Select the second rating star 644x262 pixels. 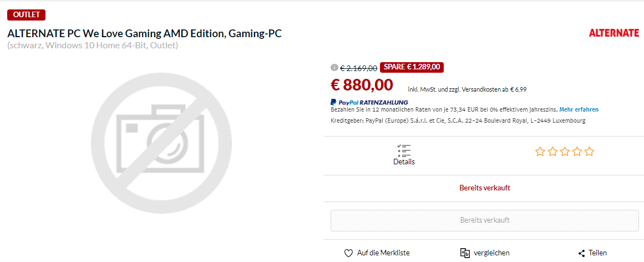coord(552,152)
